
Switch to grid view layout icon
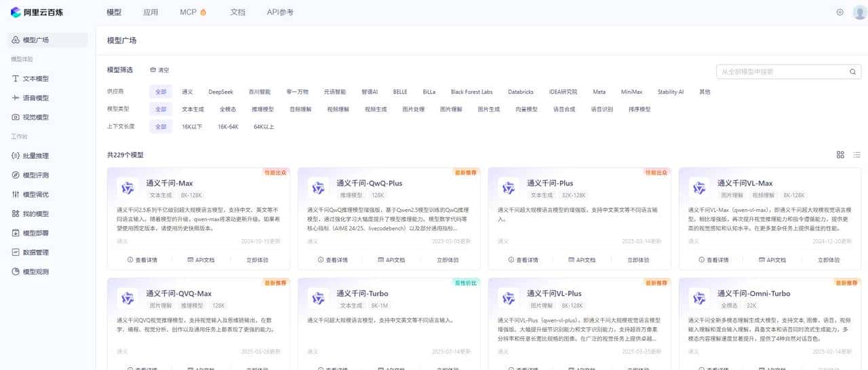[x=840, y=155]
